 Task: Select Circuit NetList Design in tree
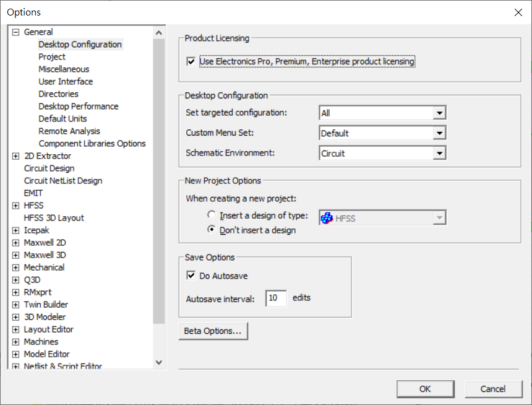[x=63, y=181]
